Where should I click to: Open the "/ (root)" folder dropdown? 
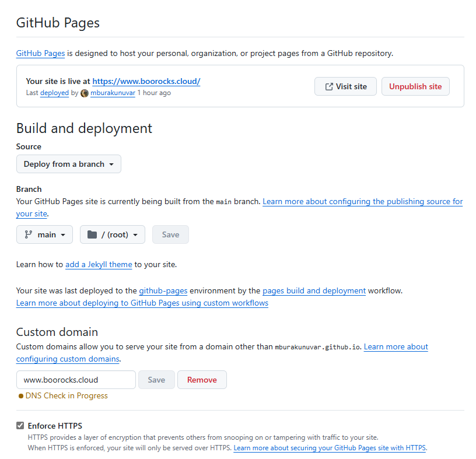(112, 234)
